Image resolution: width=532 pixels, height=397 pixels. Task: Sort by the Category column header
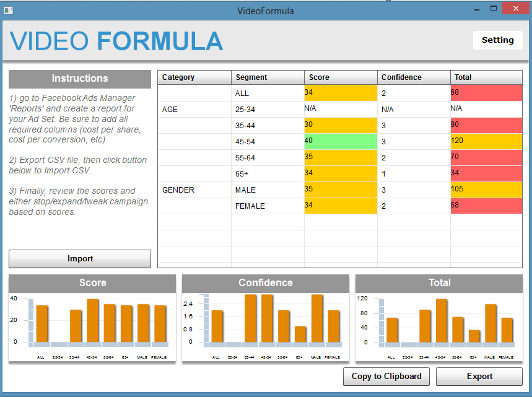(194, 77)
